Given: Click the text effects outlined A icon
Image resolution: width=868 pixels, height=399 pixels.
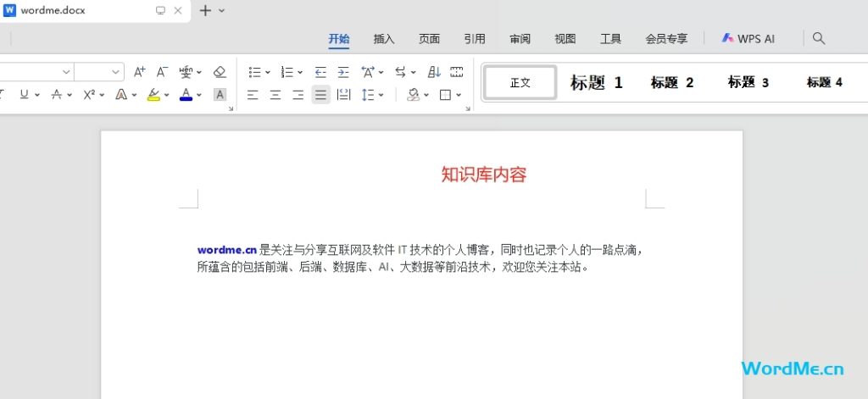Looking at the screenshot, I should (121, 95).
